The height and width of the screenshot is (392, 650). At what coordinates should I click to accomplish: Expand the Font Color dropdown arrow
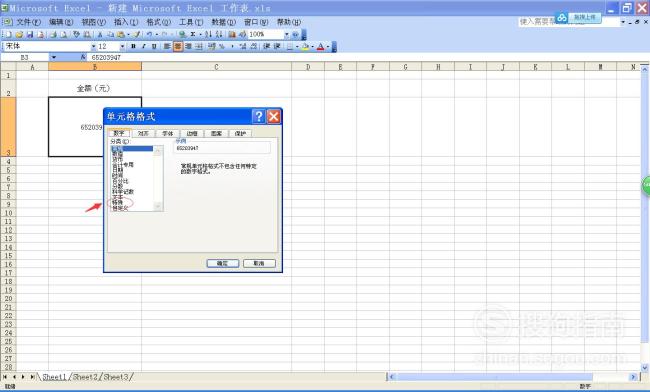tap(328, 46)
